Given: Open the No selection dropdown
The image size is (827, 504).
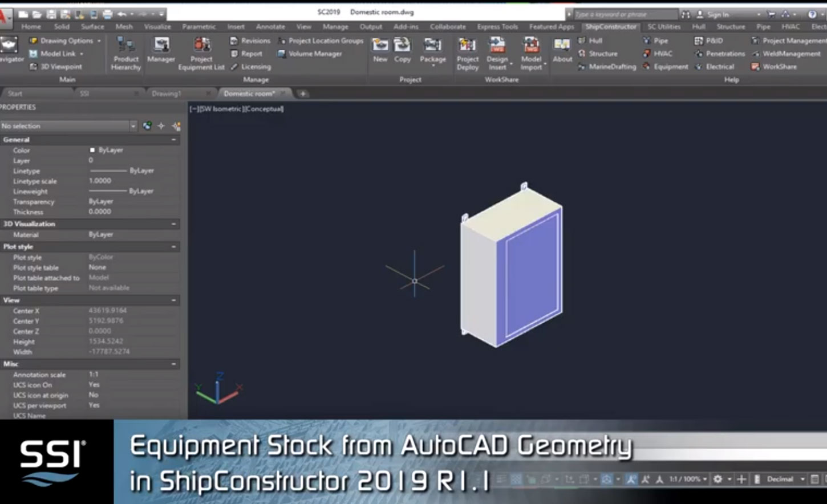Looking at the screenshot, I should pyautogui.click(x=133, y=126).
